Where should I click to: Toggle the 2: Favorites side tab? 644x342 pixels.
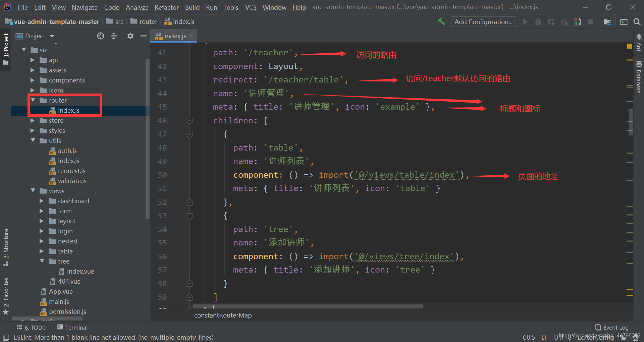tap(6, 296)
